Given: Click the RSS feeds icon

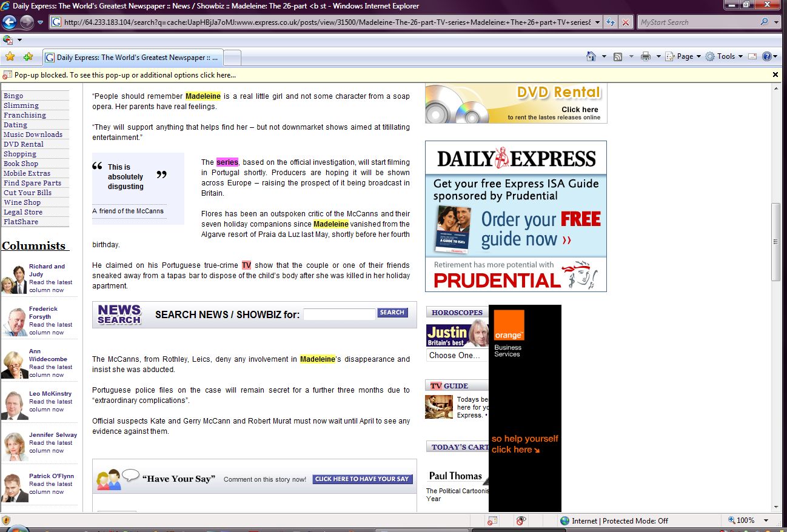Looking at the screenshot, I should click(618, 56).
